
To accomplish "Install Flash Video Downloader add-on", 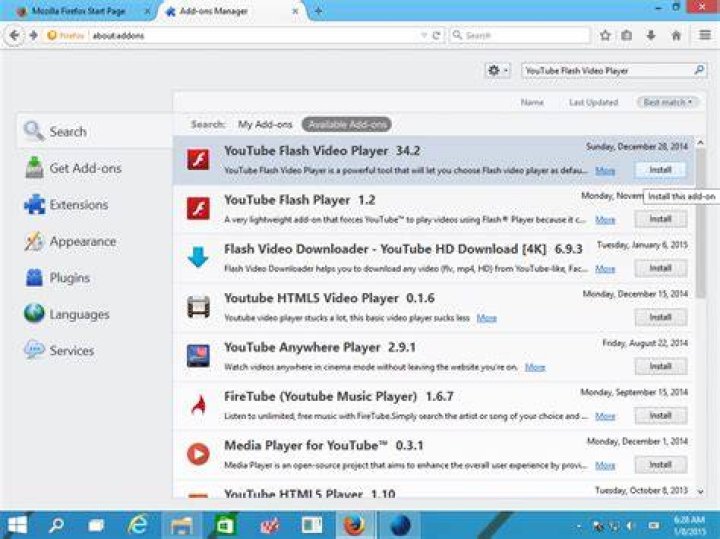I will coord(660,268).
